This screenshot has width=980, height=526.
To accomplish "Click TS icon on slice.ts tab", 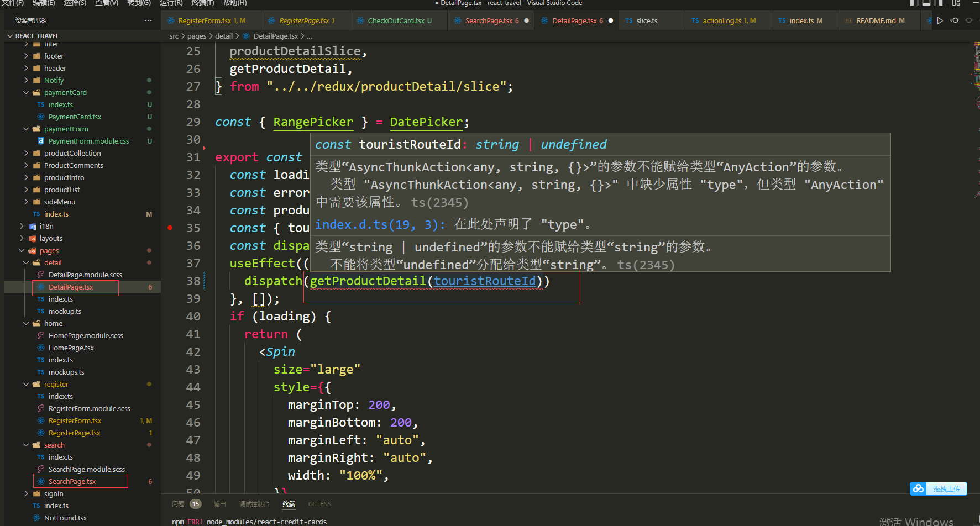I will coord(629,20).
